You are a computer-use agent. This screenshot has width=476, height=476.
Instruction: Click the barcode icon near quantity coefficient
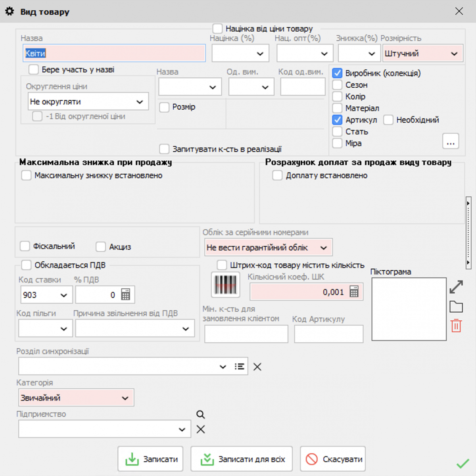click(x=225, y=284)
